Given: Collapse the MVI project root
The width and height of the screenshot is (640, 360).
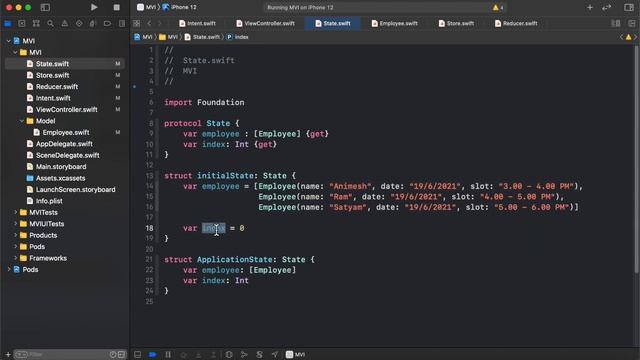Looking at the screenshot, I should pos(9,41).
